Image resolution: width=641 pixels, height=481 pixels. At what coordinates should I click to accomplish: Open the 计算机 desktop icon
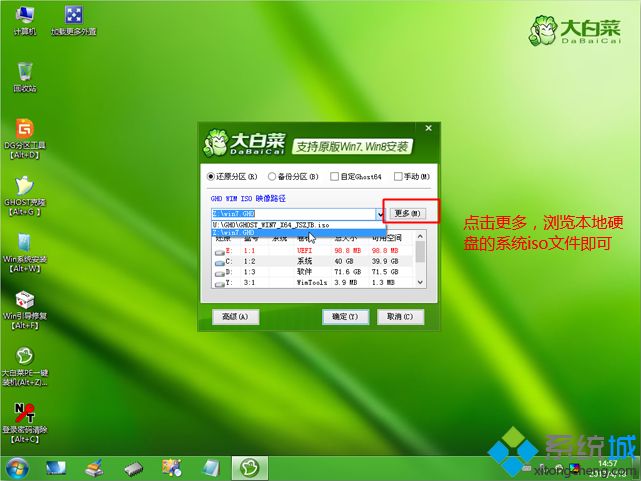(25, 20)
